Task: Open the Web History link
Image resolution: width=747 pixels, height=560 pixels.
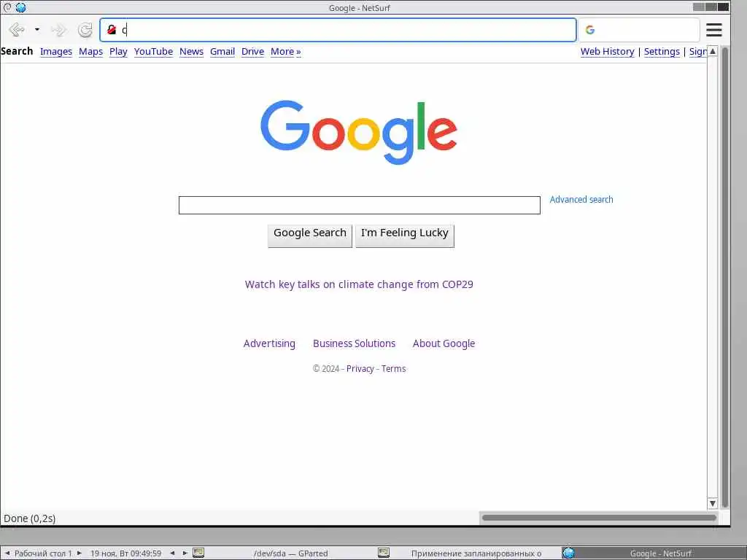Action: coord(607,52)
